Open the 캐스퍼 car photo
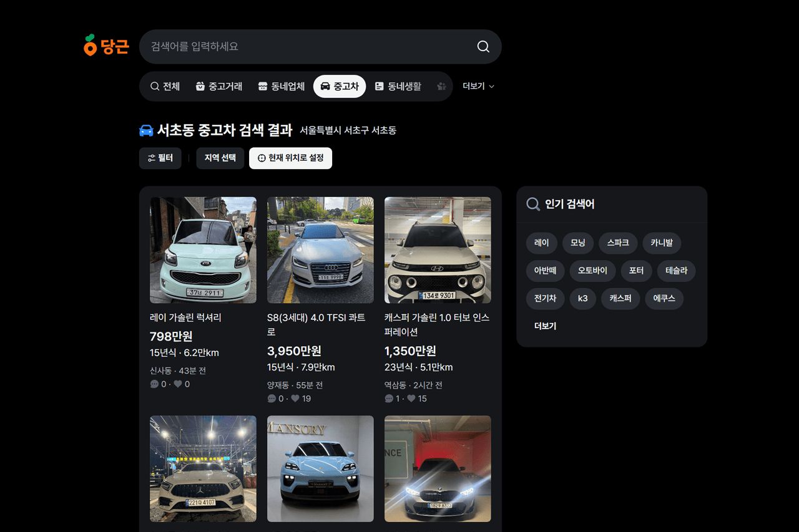 pos(438,250)
